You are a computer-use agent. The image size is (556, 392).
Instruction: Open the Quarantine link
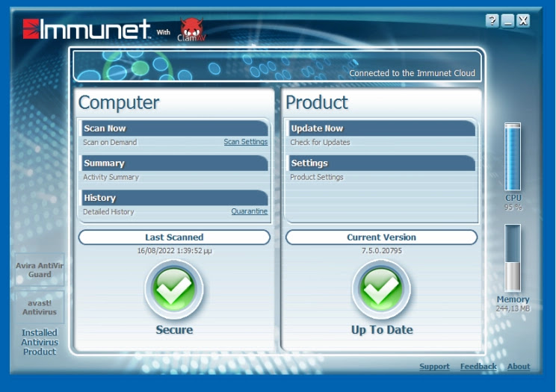click(250, 211)
